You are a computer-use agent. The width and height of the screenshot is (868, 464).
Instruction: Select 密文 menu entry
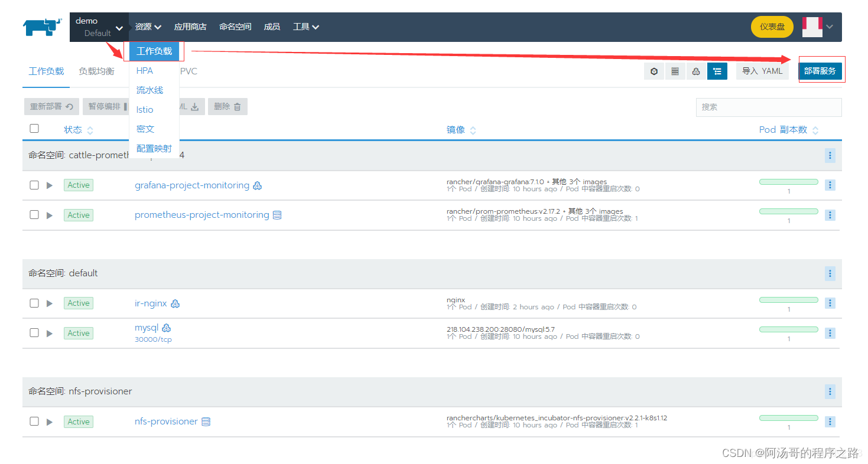point(145,129)
